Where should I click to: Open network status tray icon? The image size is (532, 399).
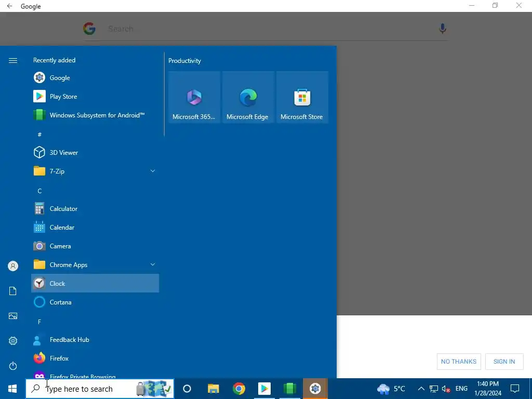434,389
